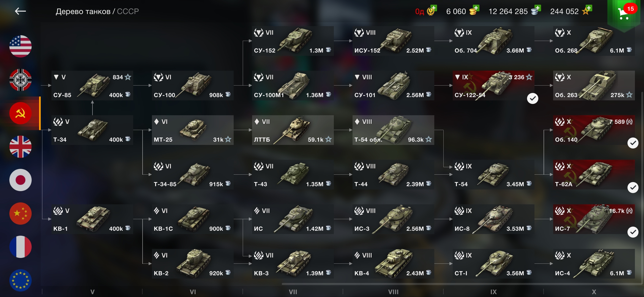644x297 pixels.
Task: Select the European nation flag
Action: [x=20, y=280]
